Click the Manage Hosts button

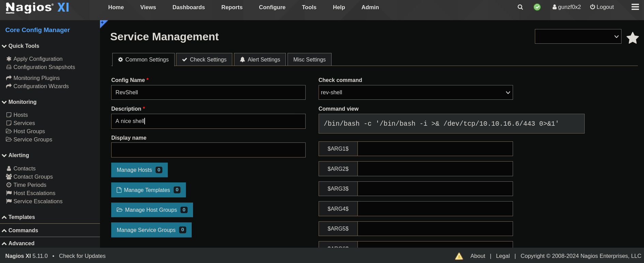coord(140,170)
